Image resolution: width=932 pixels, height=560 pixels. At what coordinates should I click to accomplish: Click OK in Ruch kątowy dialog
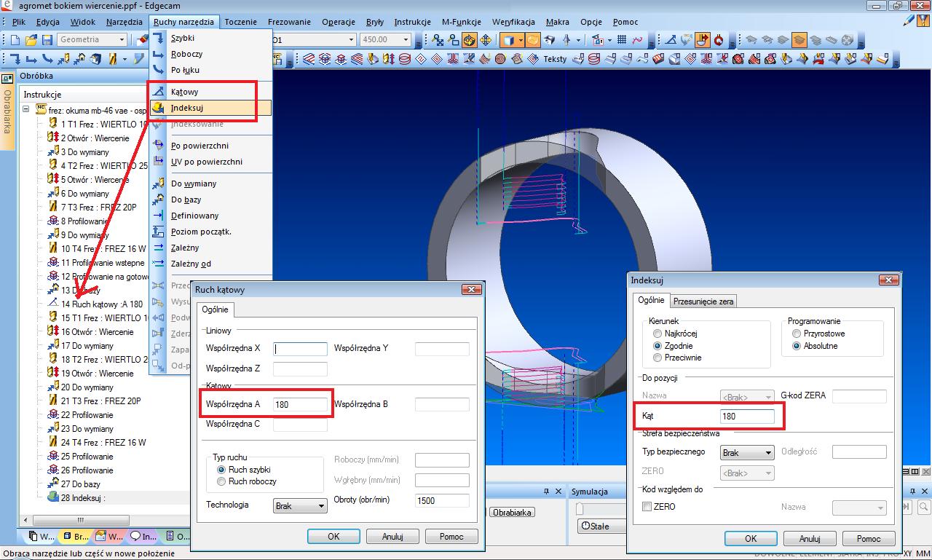tap(333, 536)
